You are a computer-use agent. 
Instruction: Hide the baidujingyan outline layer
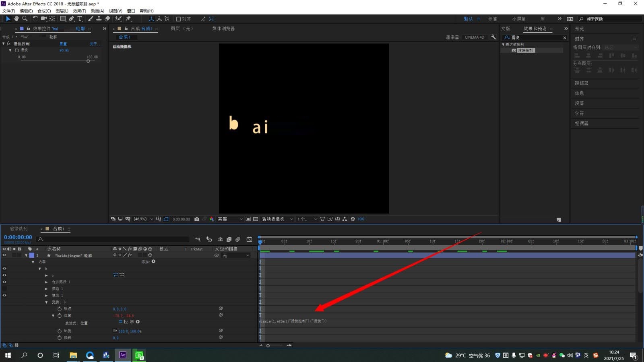4,255
